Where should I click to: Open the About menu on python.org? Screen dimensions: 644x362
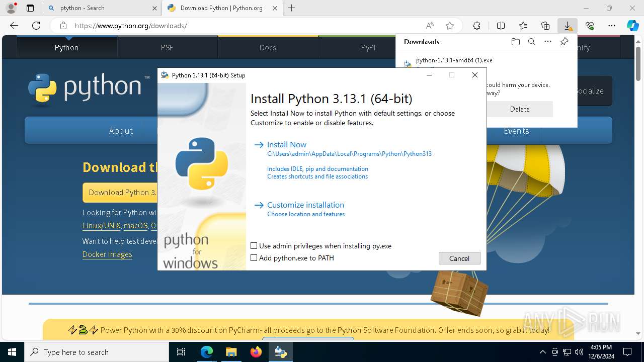121,131
